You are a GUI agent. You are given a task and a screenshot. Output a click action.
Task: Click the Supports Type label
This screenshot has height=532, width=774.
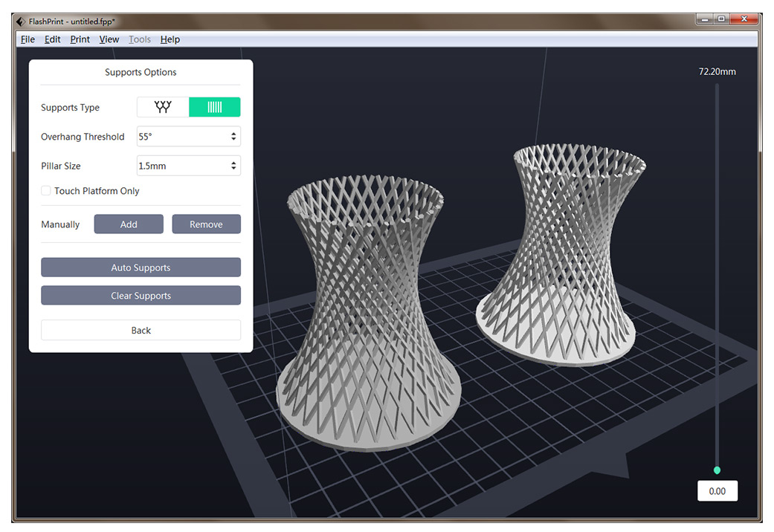coord(70,108)
